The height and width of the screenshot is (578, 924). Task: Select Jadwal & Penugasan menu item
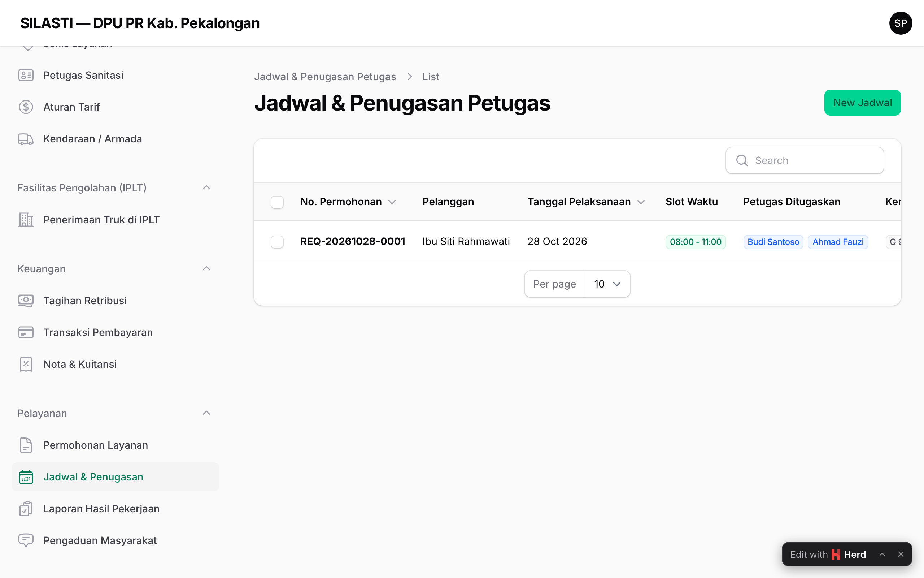point(114,477)
